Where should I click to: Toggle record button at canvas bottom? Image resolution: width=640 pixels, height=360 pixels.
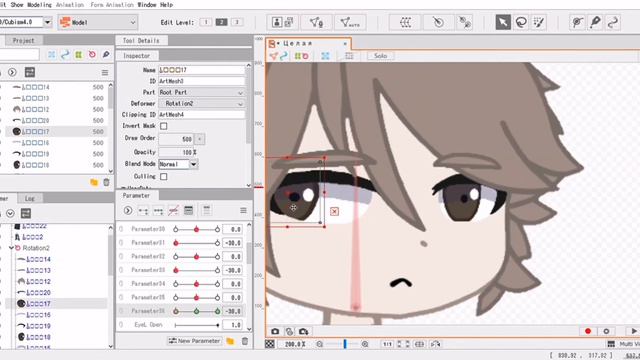(588, 331)
